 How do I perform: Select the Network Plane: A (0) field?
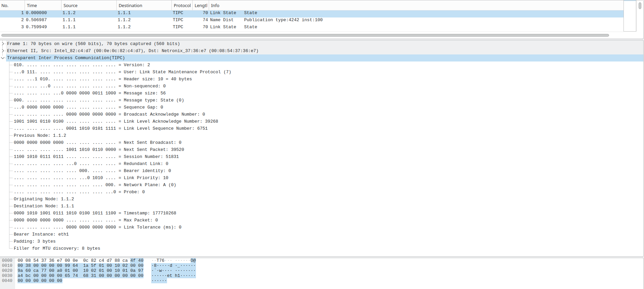(x=95, y=185)
